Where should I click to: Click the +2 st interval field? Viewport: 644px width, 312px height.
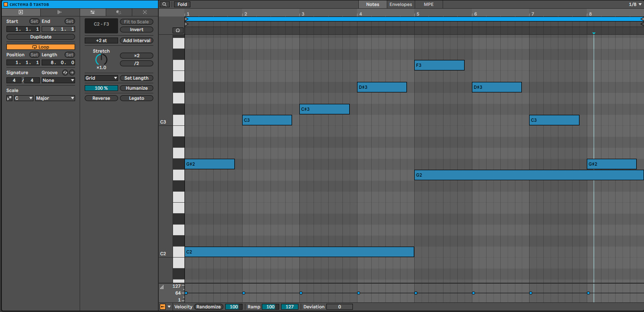click(x=101, y=41)
